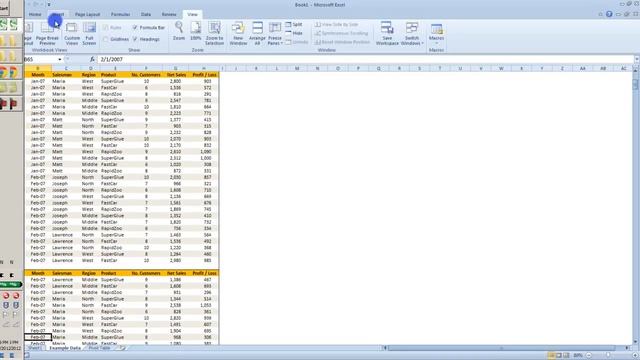Move the zoom slider handle
Screen dimensions: 640x360
click(608, 356)
